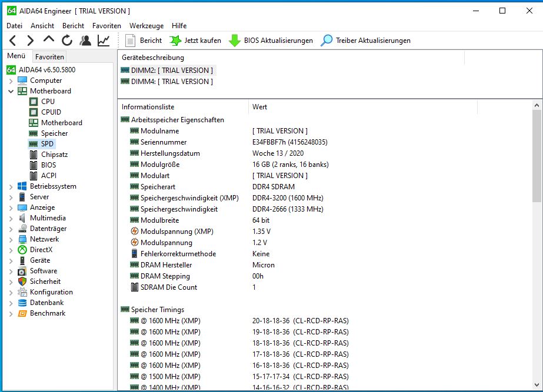Click the Datenbank database icon in tree
This screenshot has width=543, height=392.
[22, 303]
